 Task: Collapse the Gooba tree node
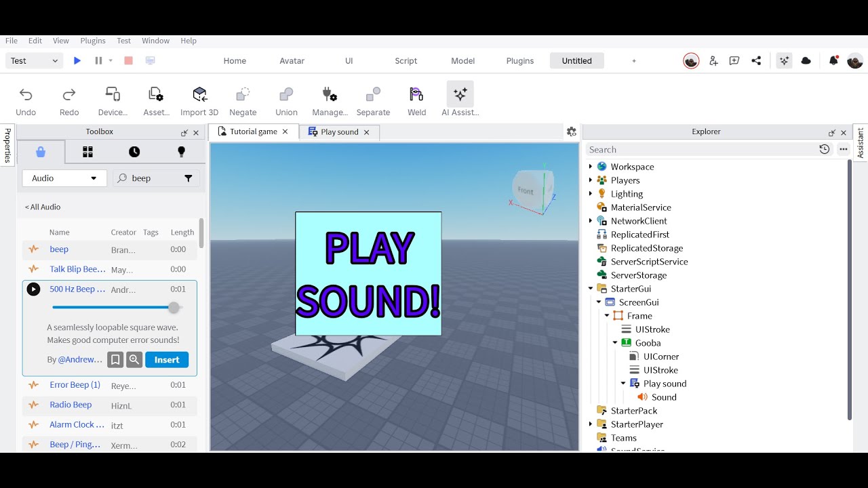(615, 343)
